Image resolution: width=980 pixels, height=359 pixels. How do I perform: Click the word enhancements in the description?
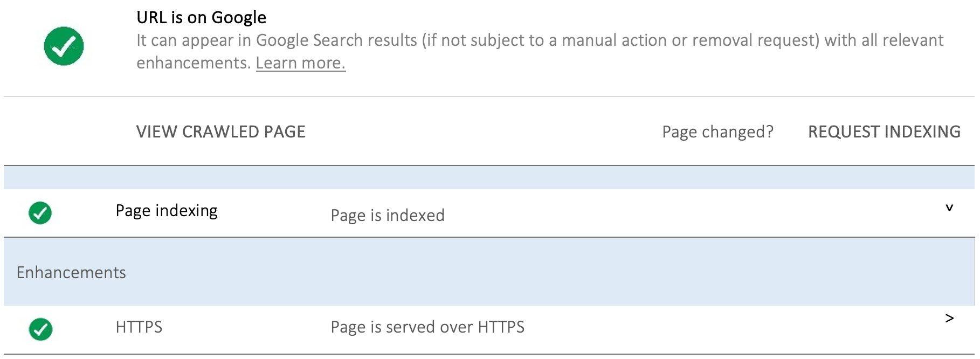[x=194, y=63]
